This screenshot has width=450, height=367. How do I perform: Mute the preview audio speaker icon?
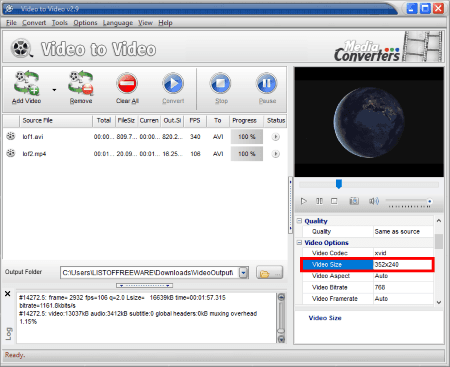(374, 201)
